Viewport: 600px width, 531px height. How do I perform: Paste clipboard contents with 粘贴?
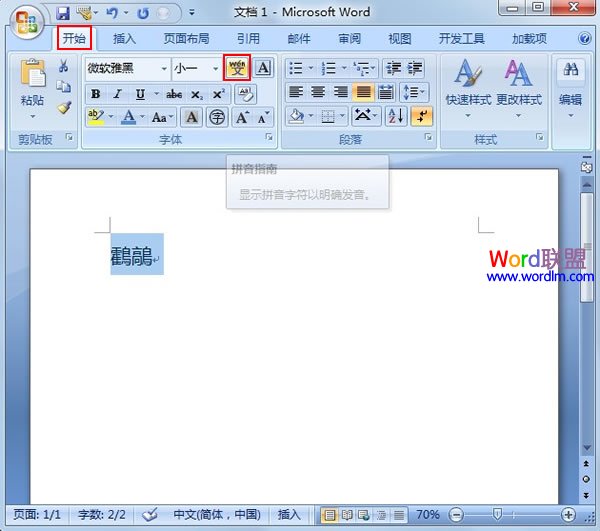click(x=33, y=88)
